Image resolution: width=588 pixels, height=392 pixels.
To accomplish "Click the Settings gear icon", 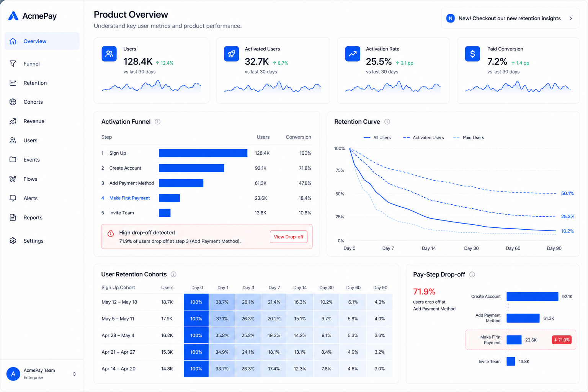I will tap(13, 241).
